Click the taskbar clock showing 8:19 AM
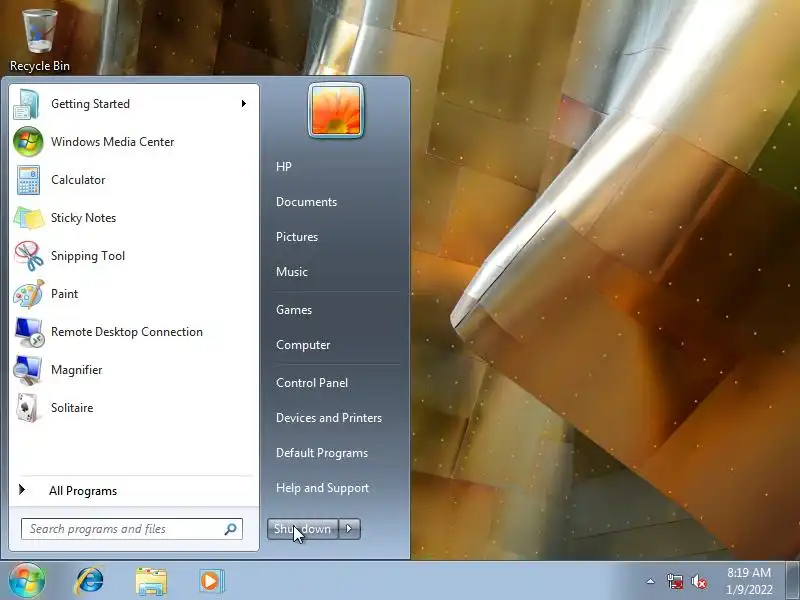Image resolution: width=800 pixels, height=600 pixels. pos(749,581)
